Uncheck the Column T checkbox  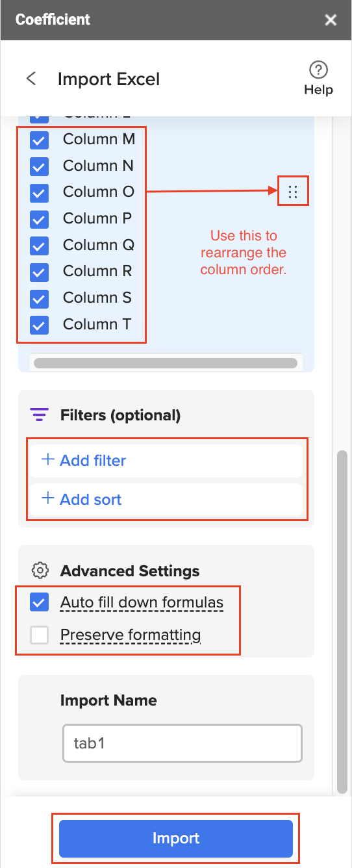pos(40,324)
